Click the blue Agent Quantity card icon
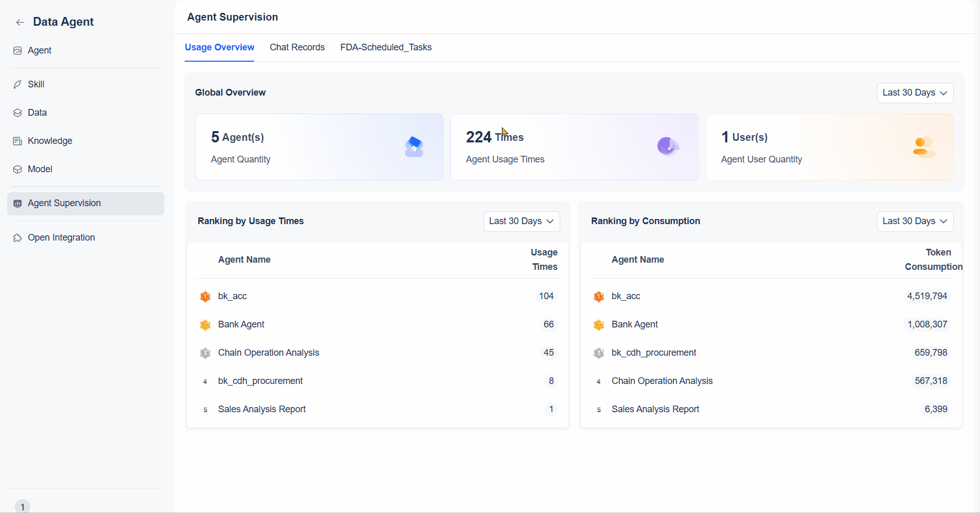Viewport: 980px width, 513px height. point(414,146)
